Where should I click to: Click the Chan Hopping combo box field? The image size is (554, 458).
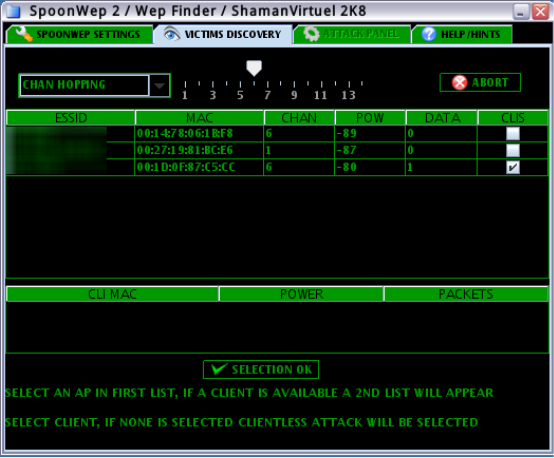point(84,85)
